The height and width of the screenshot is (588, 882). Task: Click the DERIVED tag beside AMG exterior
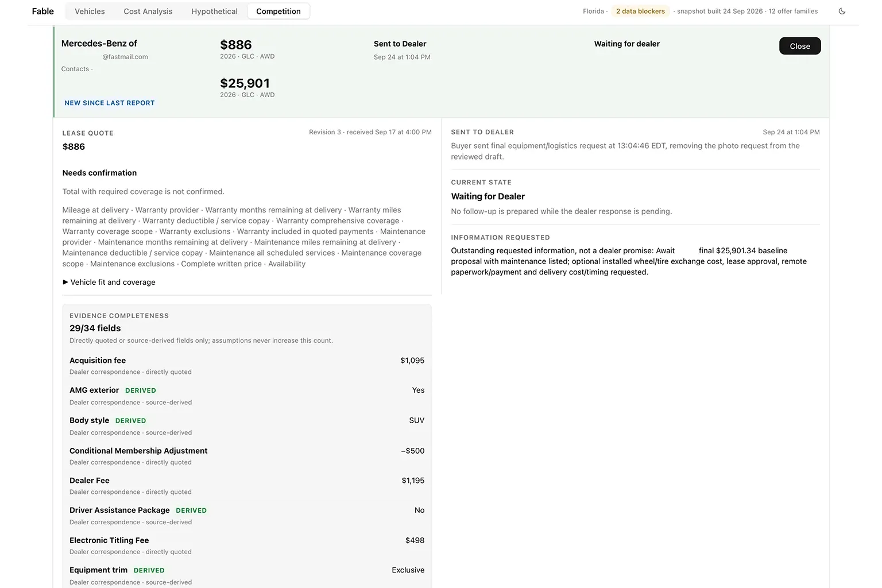(x=141, y=390)
